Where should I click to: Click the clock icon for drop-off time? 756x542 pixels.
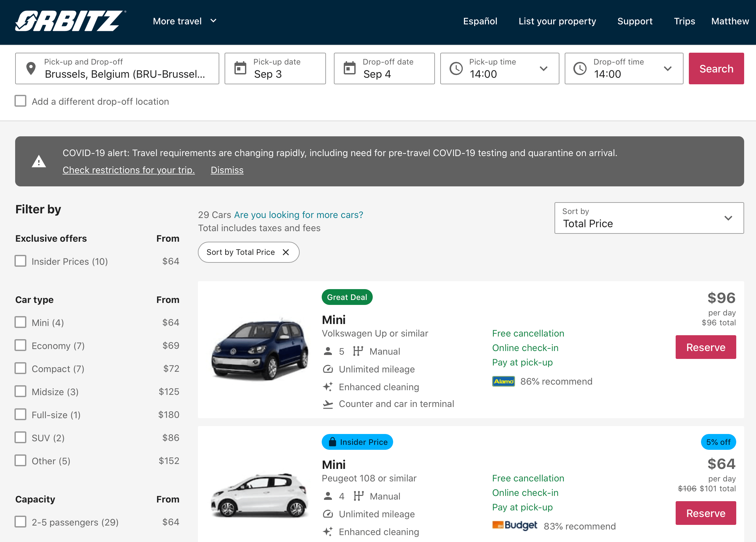pyautogui.click(x=580, y=68)
